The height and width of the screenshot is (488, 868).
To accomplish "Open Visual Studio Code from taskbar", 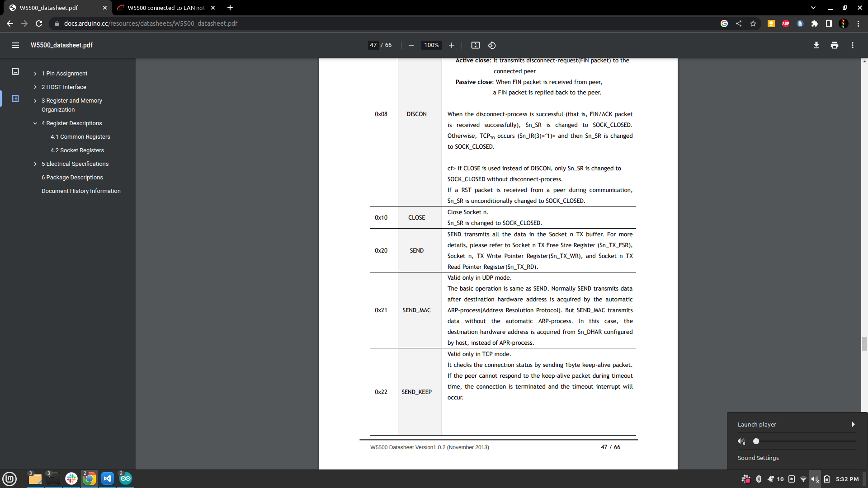I will pyautogui.click(x=108, y=479).
